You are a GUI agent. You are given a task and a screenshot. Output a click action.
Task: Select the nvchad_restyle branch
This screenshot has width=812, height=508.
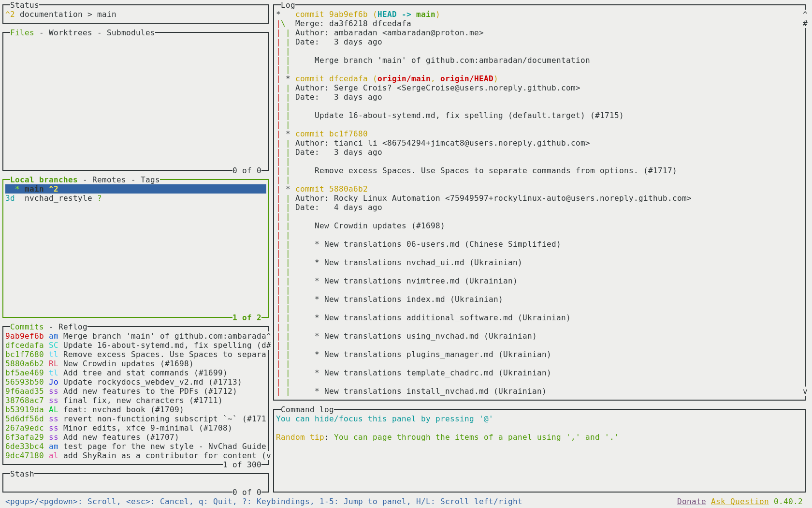pos(58,198)
